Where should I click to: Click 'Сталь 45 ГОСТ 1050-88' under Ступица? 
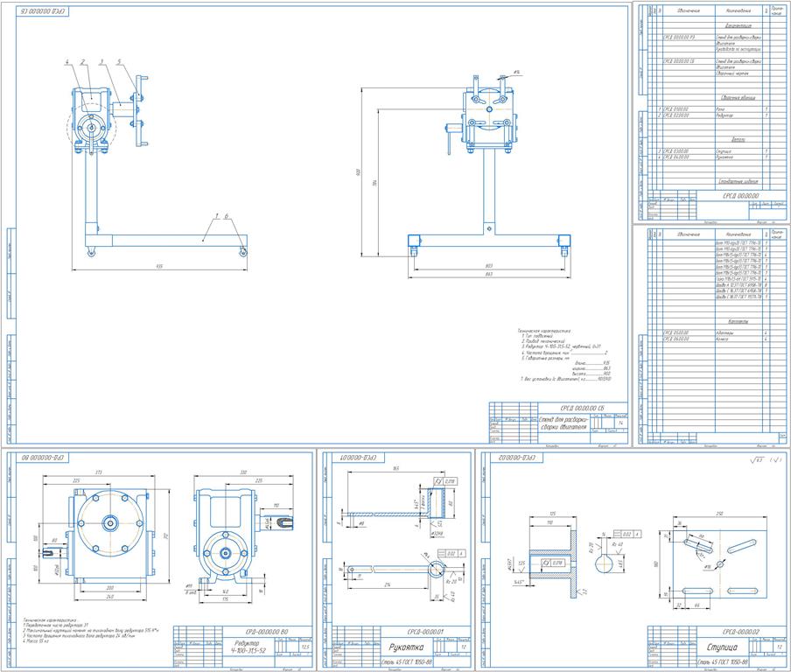pyautogui.click(x=723, y=661)
